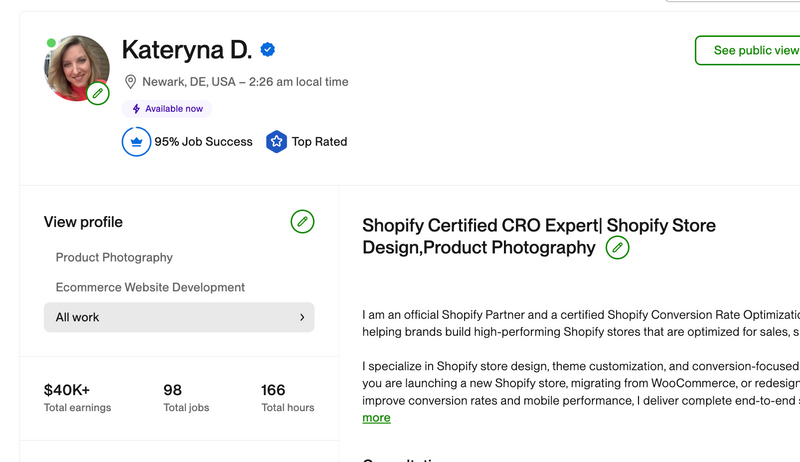Viewport: 800px width, 462px height.
Task: Click the Top Rated label
Action: click(x=319, y=142)
